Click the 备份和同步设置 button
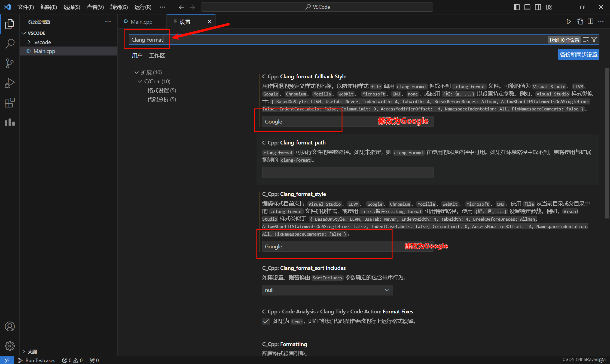Viewport: 610px width, 364px height. pos(578,54)
